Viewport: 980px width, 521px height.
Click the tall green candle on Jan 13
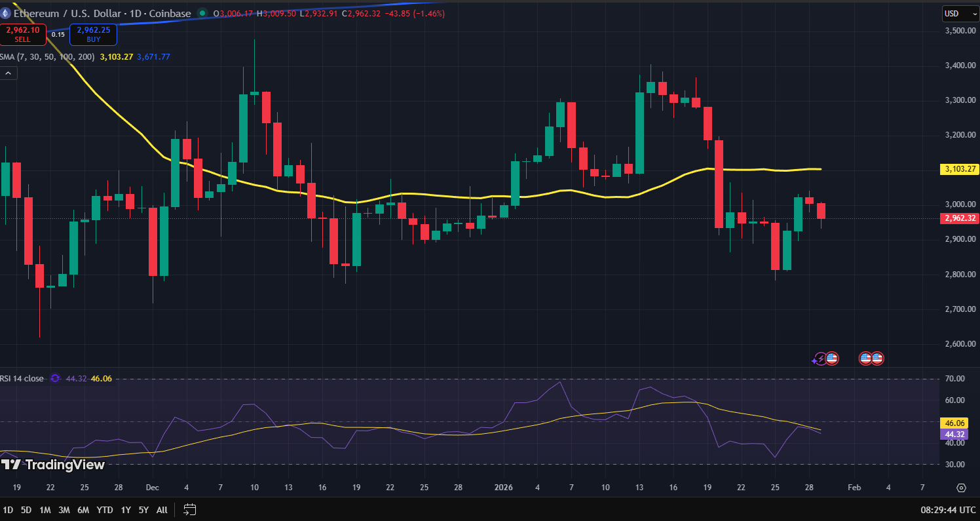tap(639, 133)
